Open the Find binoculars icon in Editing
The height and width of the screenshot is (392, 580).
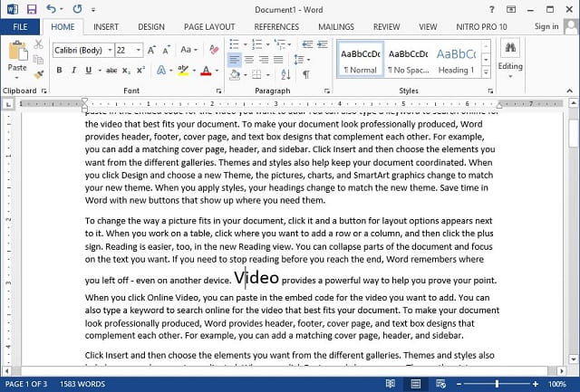tap(510, 48)
